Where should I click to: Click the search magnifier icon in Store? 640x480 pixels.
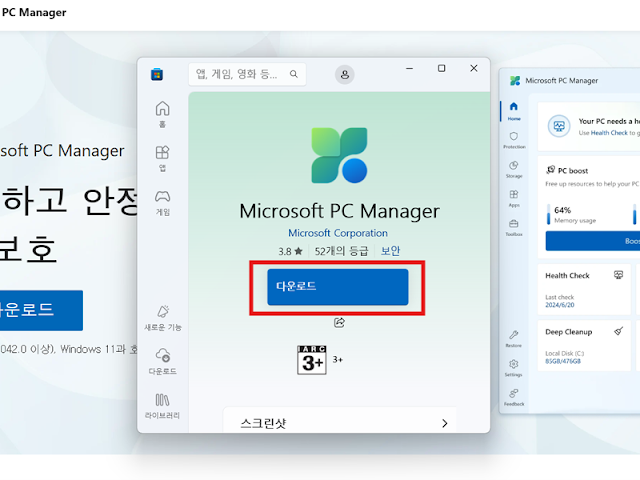tap(293, 74)
